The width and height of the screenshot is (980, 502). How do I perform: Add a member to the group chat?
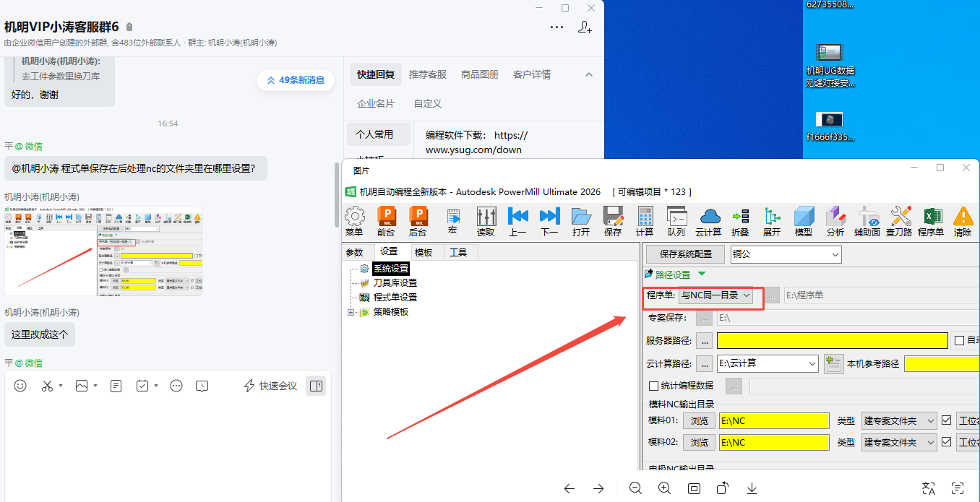[x=585, y=27]
